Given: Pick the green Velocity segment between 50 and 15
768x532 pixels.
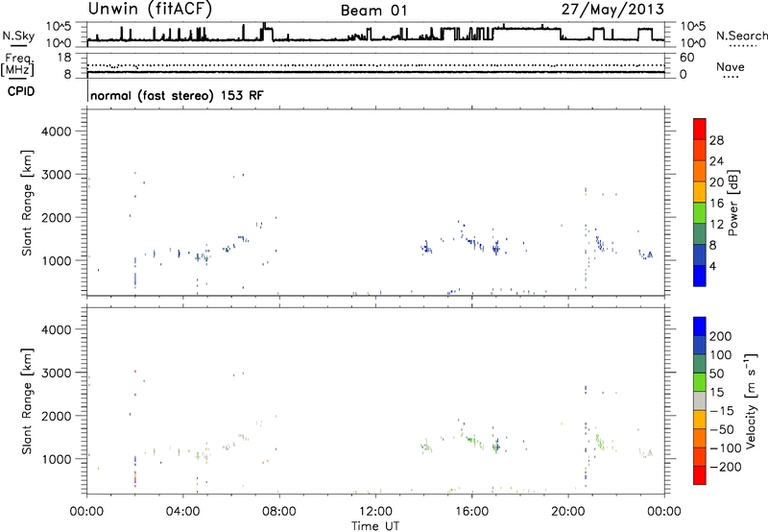Looking at the screenshot, I should [700, 382].
